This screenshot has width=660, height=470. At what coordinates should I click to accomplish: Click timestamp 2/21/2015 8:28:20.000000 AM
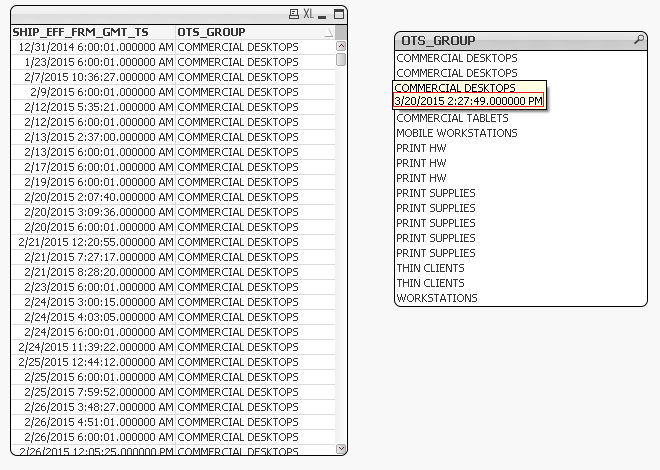point(99,272)
